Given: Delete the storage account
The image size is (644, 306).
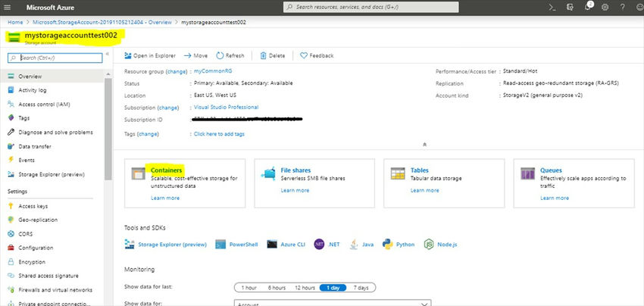Looking at the screenshot, I should tap(272, 55).
